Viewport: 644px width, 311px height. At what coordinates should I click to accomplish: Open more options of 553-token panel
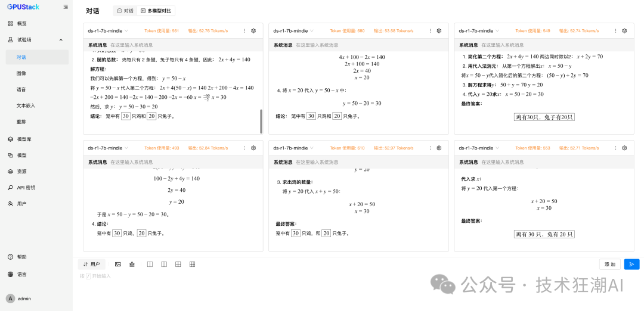point(616,148)
